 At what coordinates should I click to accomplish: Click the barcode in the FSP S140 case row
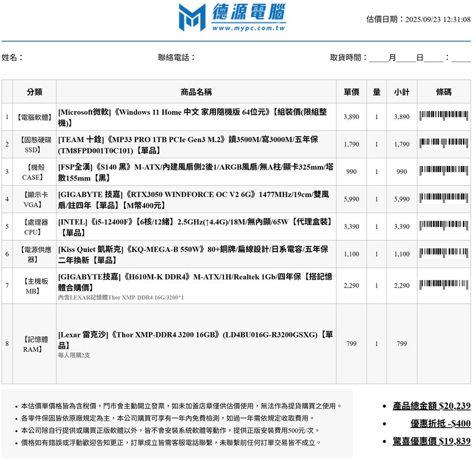tap(444, 171)
